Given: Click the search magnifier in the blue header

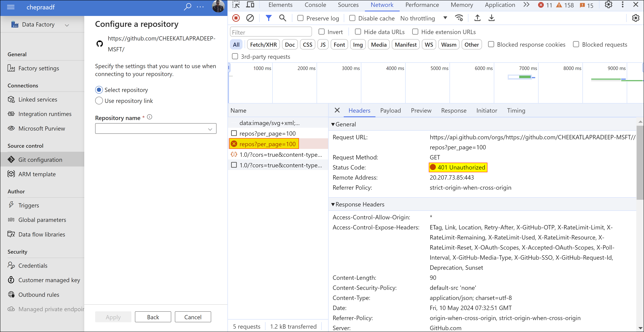Looking at the screenshot, I should [x=187, y=7].
